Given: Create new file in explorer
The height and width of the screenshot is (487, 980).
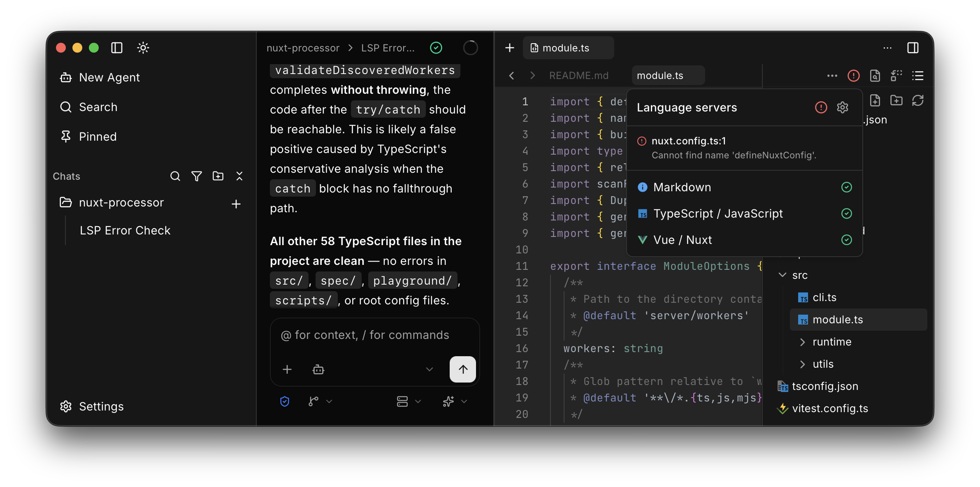Looking at the screenshot, I should 875,100.
